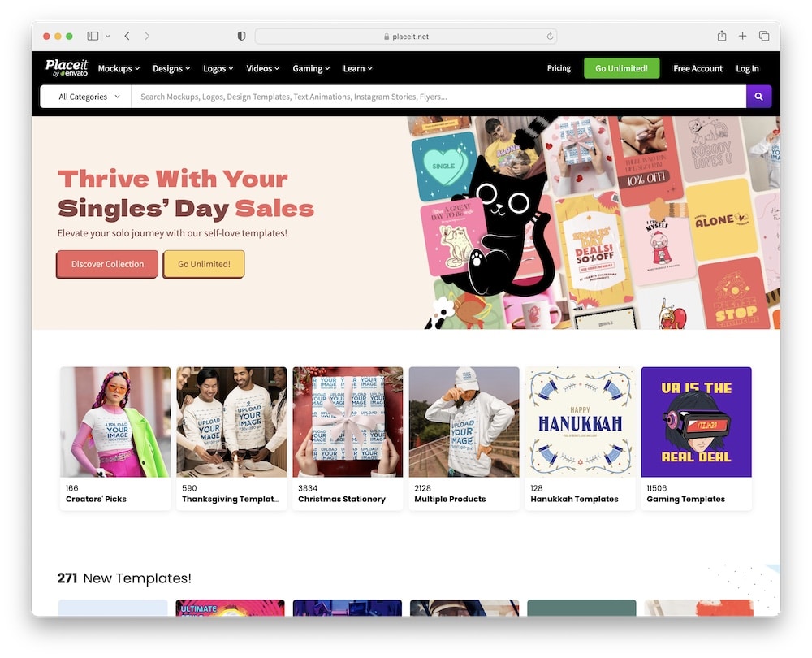Show the tab overview icon
Screen dimensions: 812x658
coord(764,36)
